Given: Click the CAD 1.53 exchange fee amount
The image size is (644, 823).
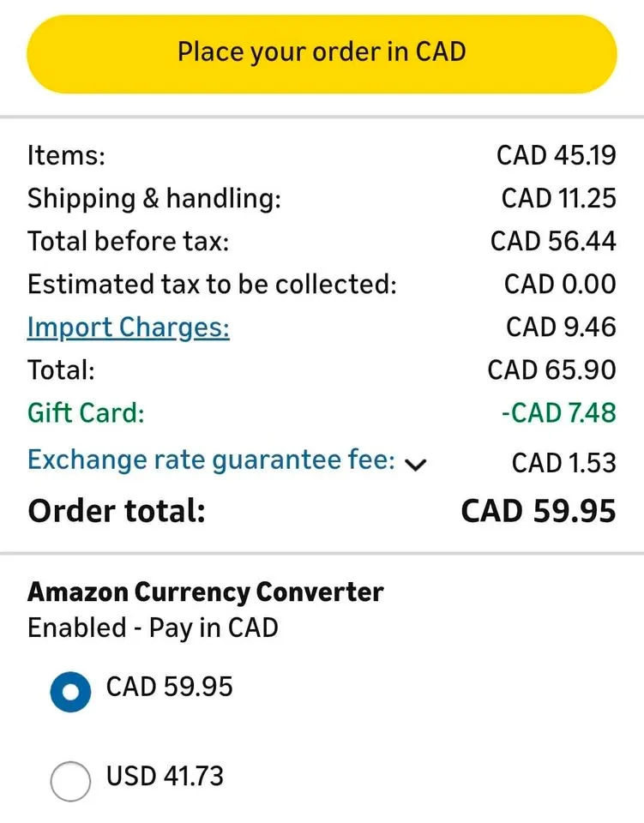Looking at the screenshot, I should click(x=563, y=464).
